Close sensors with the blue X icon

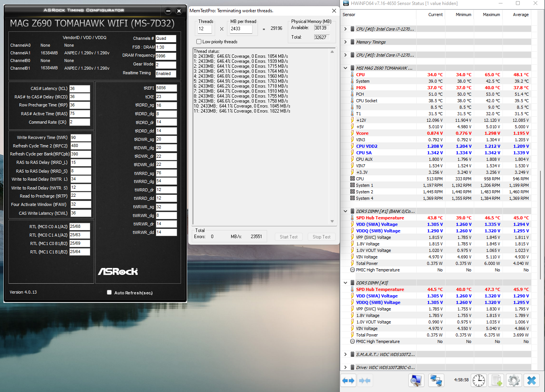[532, 381]
